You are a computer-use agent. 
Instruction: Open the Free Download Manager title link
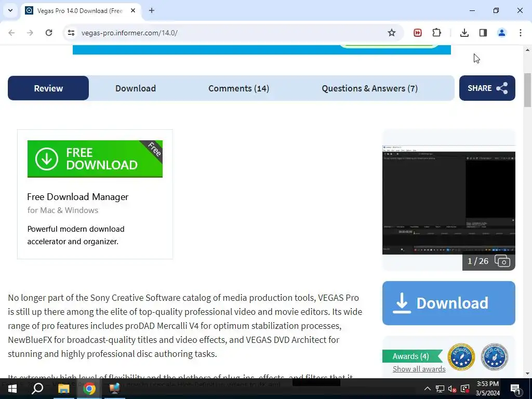pyautogui.click(x=78, y=197)
